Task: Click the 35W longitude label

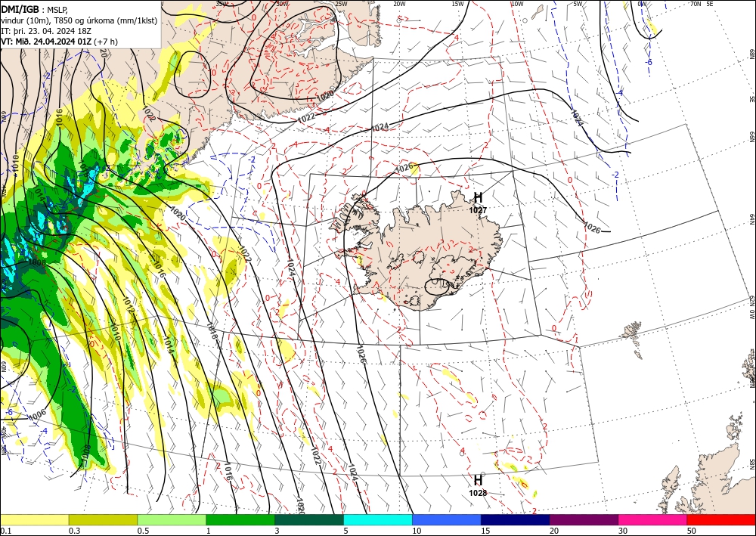Action: point(222,4)
